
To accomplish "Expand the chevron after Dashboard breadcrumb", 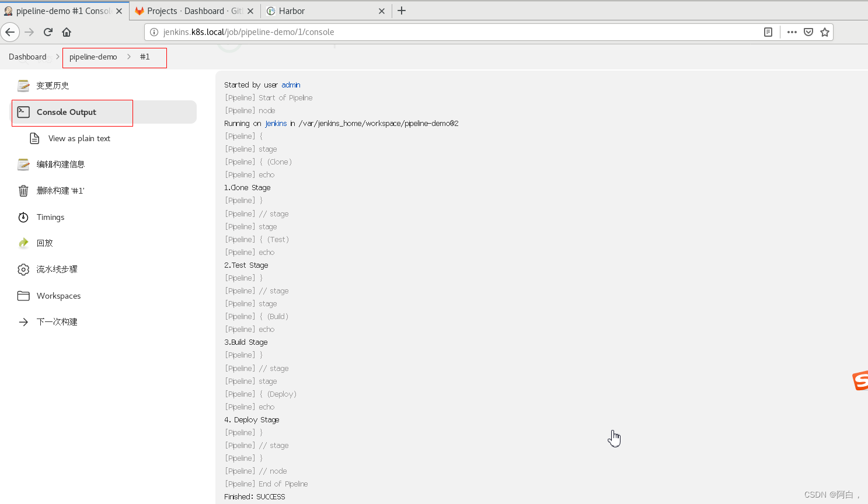I will (58, 57).
